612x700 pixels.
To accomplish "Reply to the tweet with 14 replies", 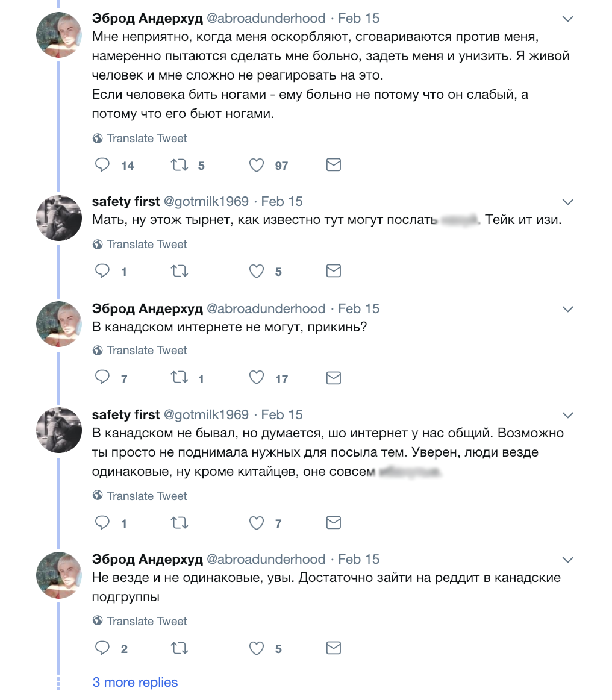I will [102, 165].
